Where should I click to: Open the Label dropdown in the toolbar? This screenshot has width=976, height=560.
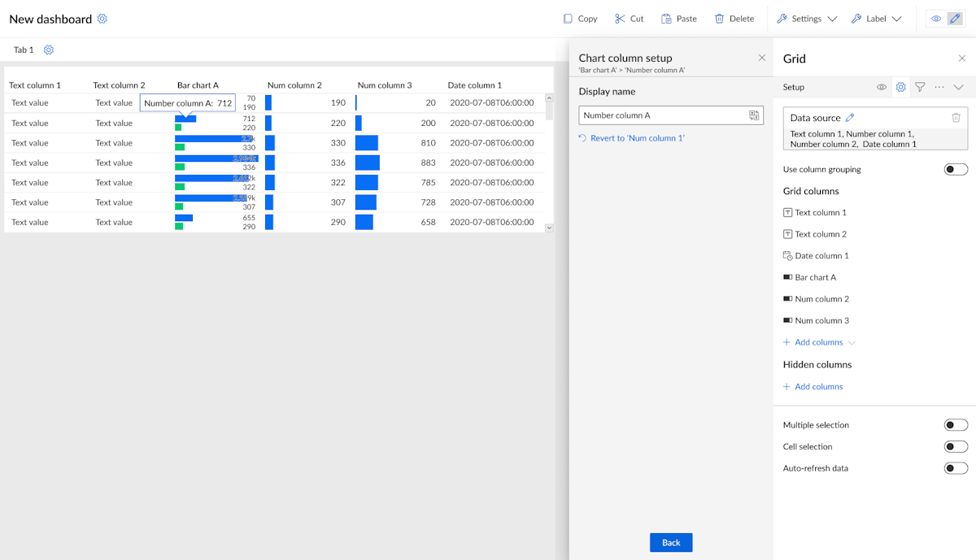tap(876, 19)
